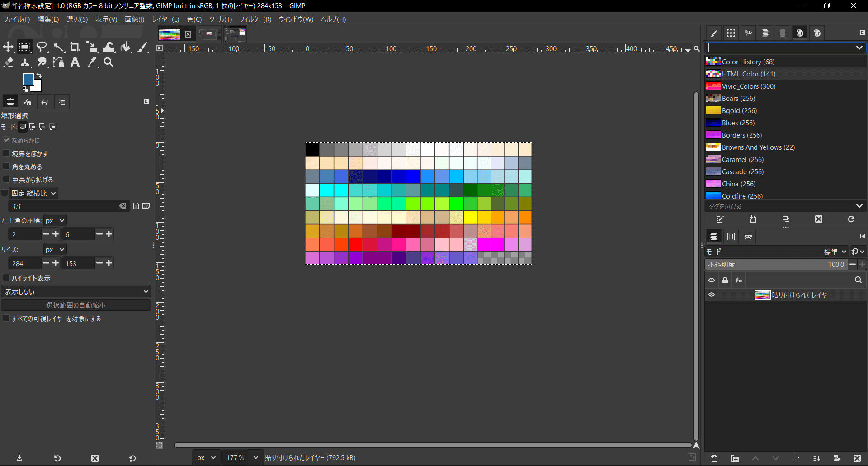This screenshot has width=868, height=466.
Task: Click the blue foreground color swatch
Action: pyautogui.click(x=27, y=78)
